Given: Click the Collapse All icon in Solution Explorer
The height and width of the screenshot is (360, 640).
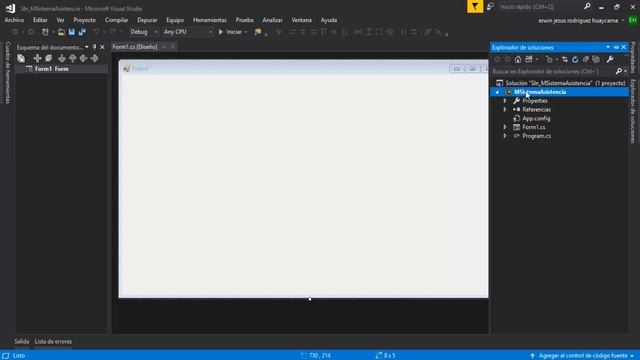Looking at the screenshot, I should click(586, 60).
